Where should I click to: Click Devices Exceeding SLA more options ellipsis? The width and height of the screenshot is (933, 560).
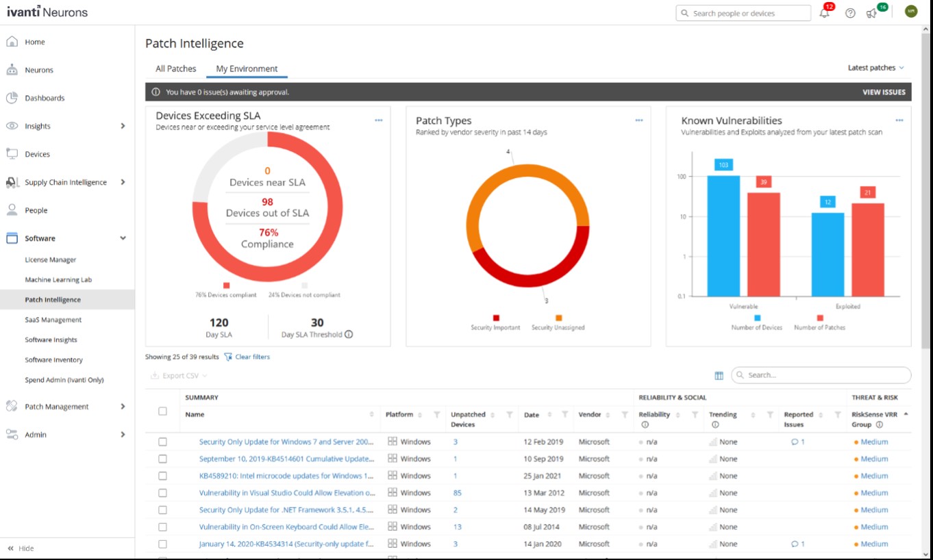click(378, 120)
